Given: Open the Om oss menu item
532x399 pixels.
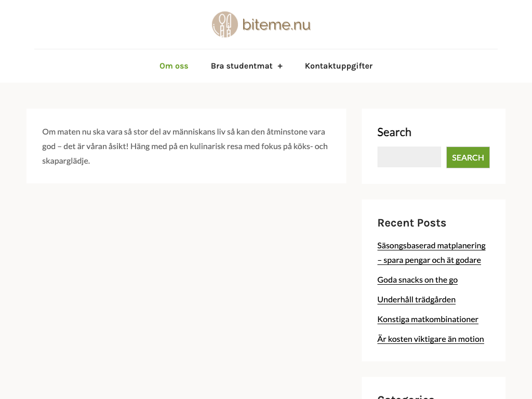Looking at the screenshot, I should pos(174,66).
